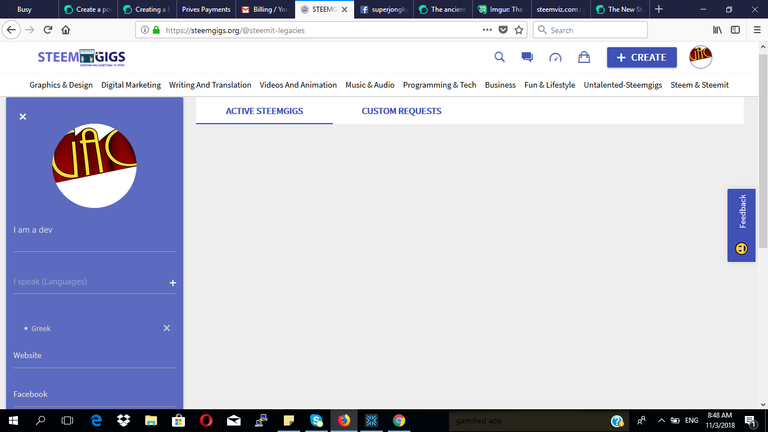Open a new browser tab
This screenshot has width=768, height=432.
click(659, 9)
